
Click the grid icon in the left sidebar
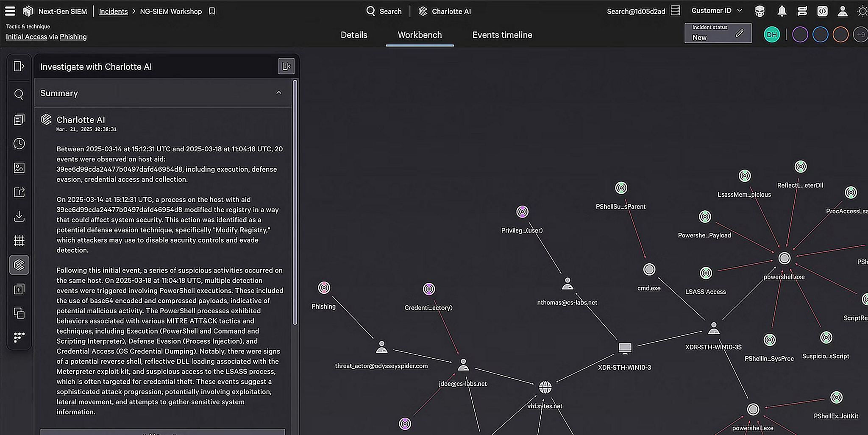[19, 240]
